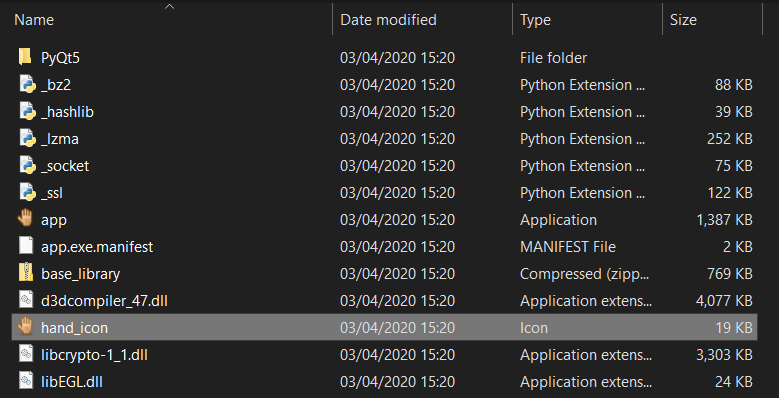
Task: Select the libcrypto-1_1.dll file name
Action: [94, 354]
